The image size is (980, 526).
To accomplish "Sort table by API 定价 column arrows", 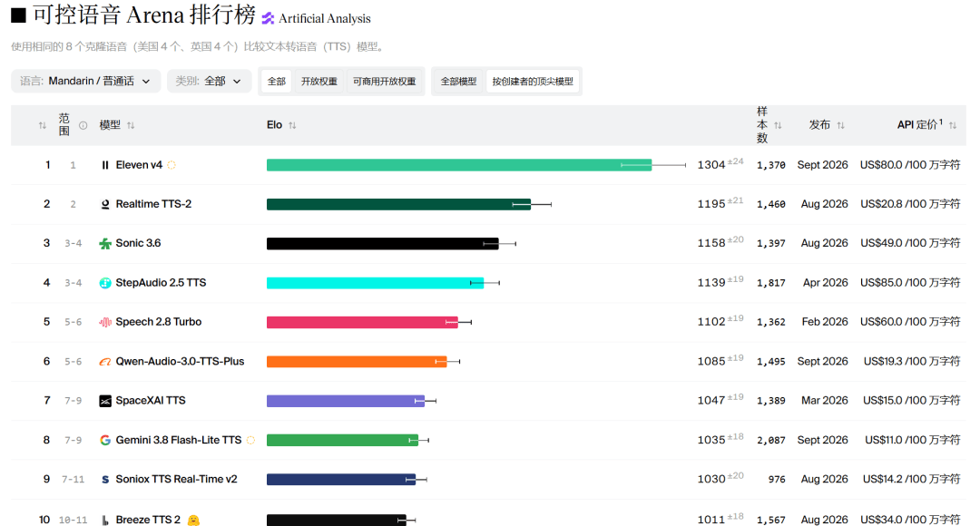I will pos(953,125).
